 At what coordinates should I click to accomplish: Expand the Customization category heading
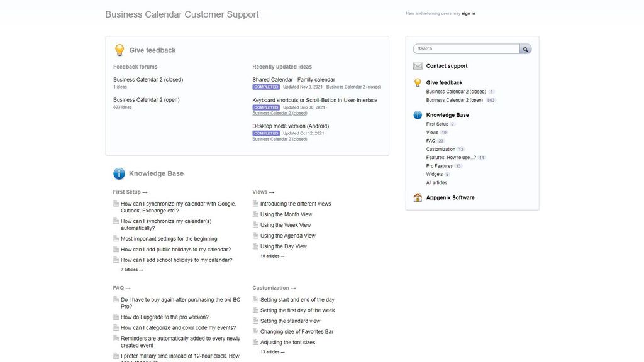point(274,288)
